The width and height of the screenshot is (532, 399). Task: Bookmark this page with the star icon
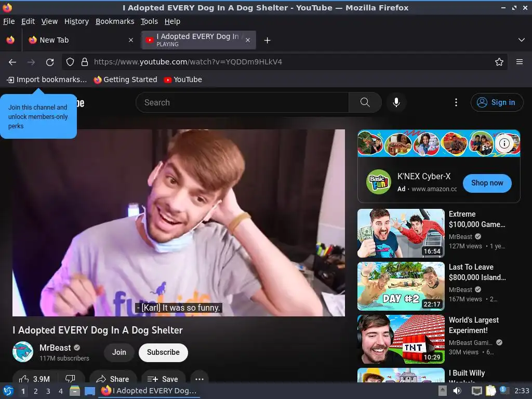click(499, 62)
